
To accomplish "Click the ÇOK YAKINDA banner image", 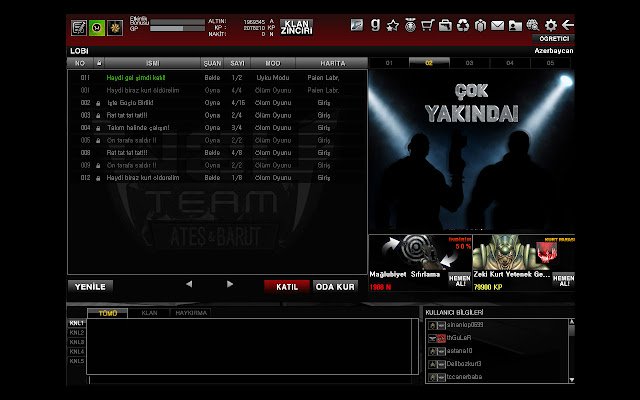I will pos(471,151).
